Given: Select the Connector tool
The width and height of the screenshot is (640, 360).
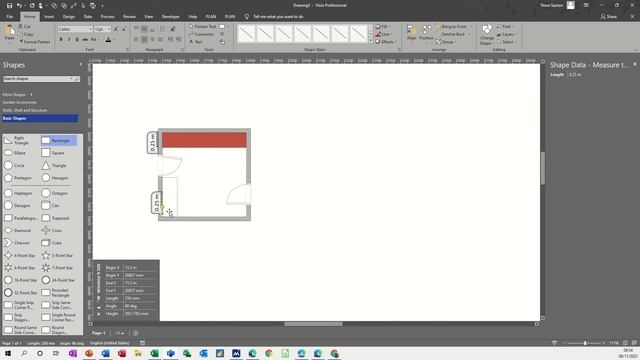Looking at the screenshot, I should [202, 34].
